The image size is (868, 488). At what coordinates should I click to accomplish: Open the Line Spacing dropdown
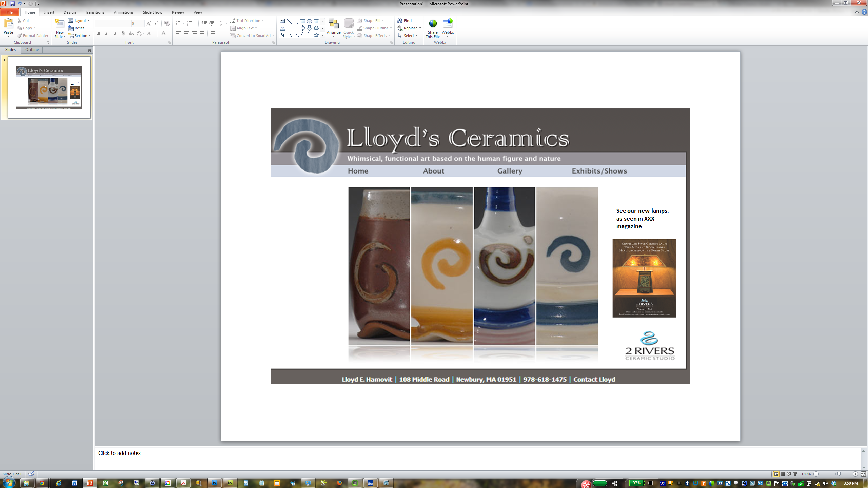223,23
